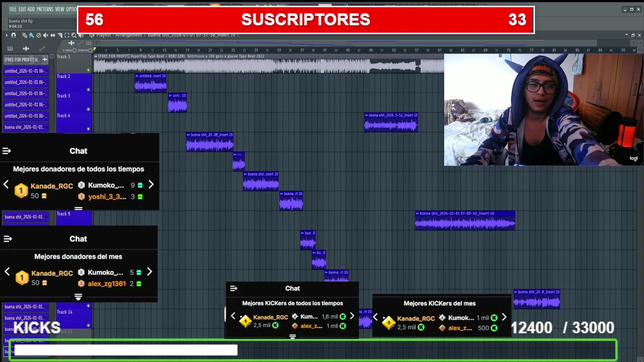Open the PATTERNS menu
The width and height of the screenshot is (644, 362).
click(45, 9)
